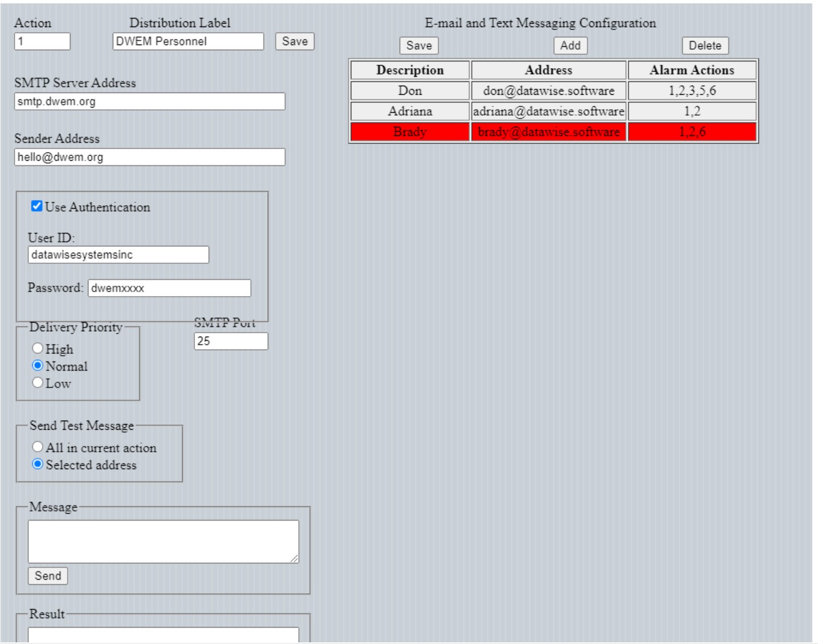
Task: Select the Don row in table
Action: click(x=410, y=91)
